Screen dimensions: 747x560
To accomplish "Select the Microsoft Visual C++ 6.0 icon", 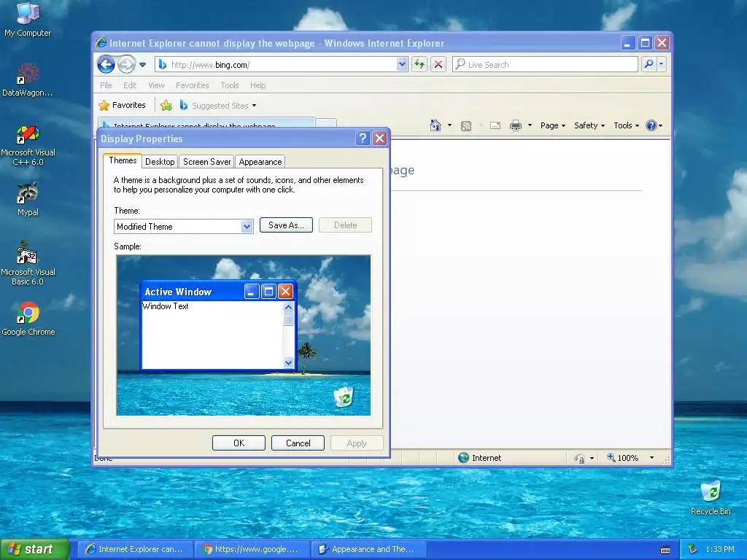I will pos(28,145).
